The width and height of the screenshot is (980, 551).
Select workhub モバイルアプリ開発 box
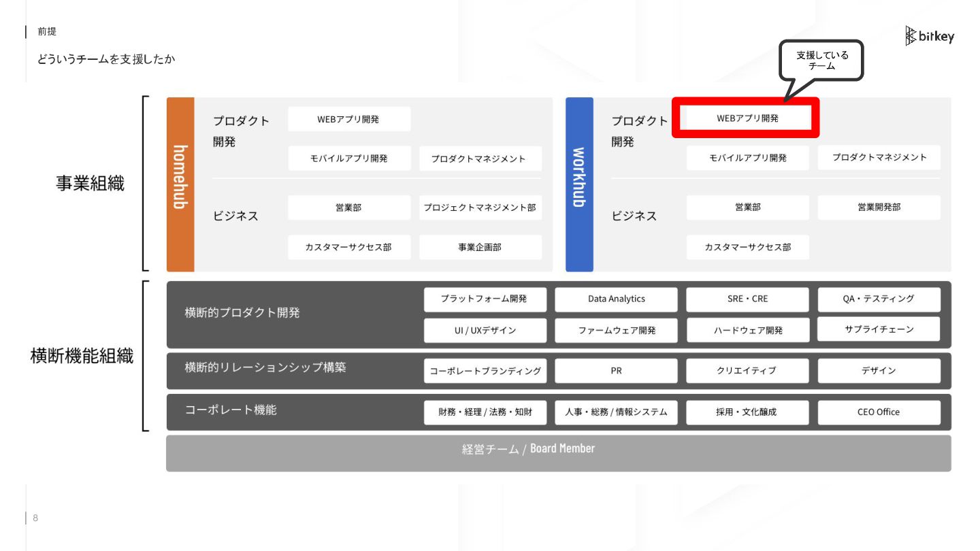747,157
